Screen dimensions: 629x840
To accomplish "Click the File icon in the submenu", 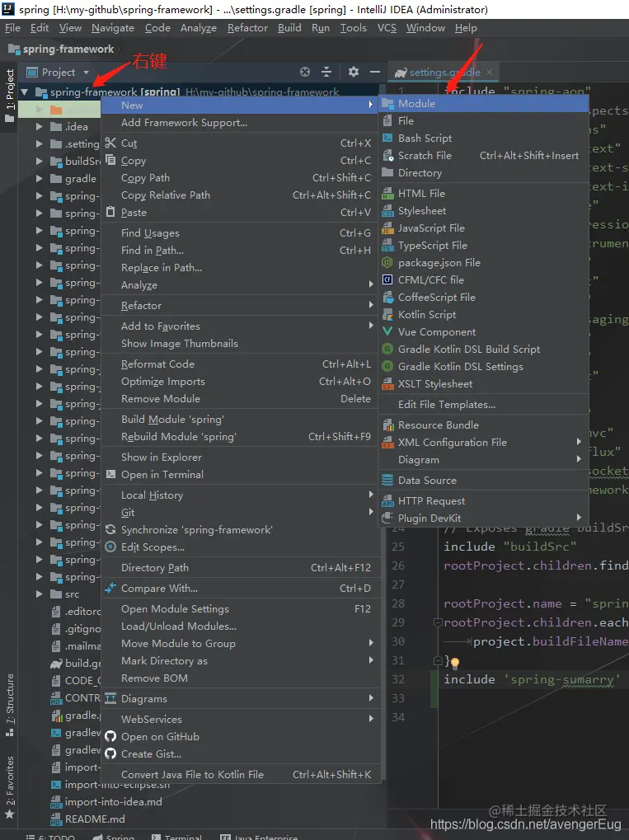I will [387, 121].
